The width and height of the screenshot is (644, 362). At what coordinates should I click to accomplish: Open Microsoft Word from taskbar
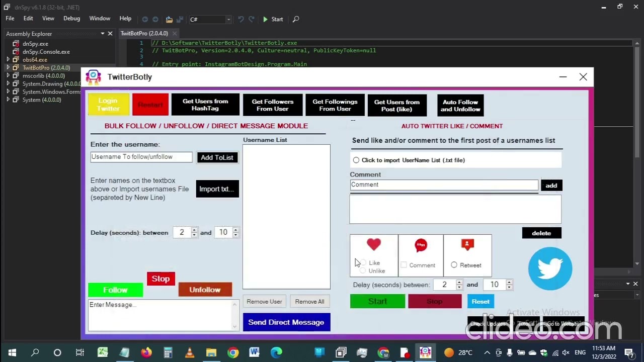point(254,352)
